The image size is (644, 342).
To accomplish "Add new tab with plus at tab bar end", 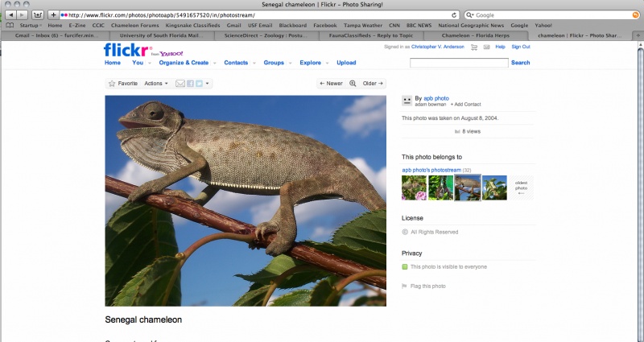I will click(x=638, y=35).
